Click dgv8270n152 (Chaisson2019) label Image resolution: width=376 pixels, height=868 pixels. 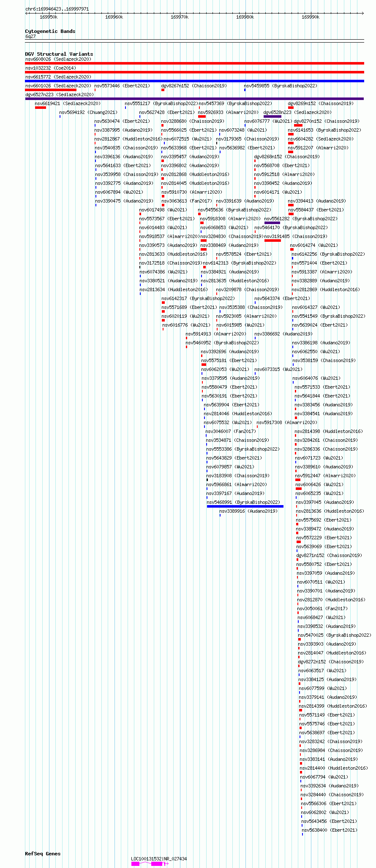pyautogui.click(x=327, y=122)
